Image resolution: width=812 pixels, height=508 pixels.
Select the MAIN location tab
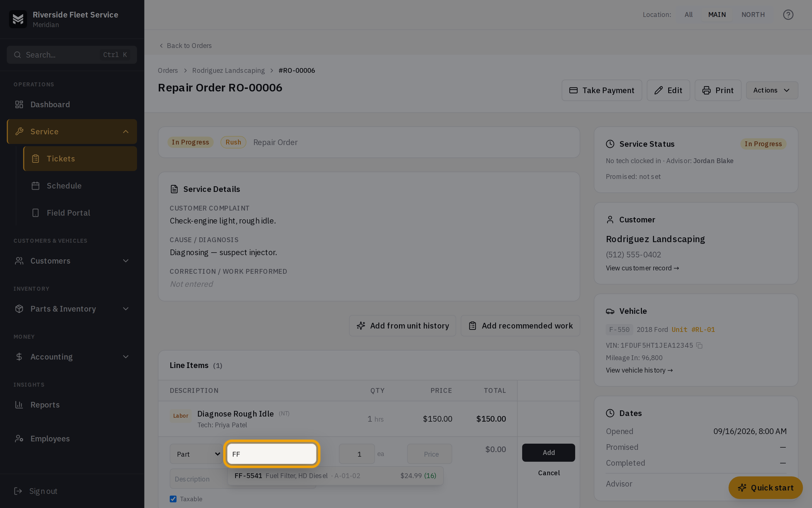pyautogui.click(x=717, y=15)
